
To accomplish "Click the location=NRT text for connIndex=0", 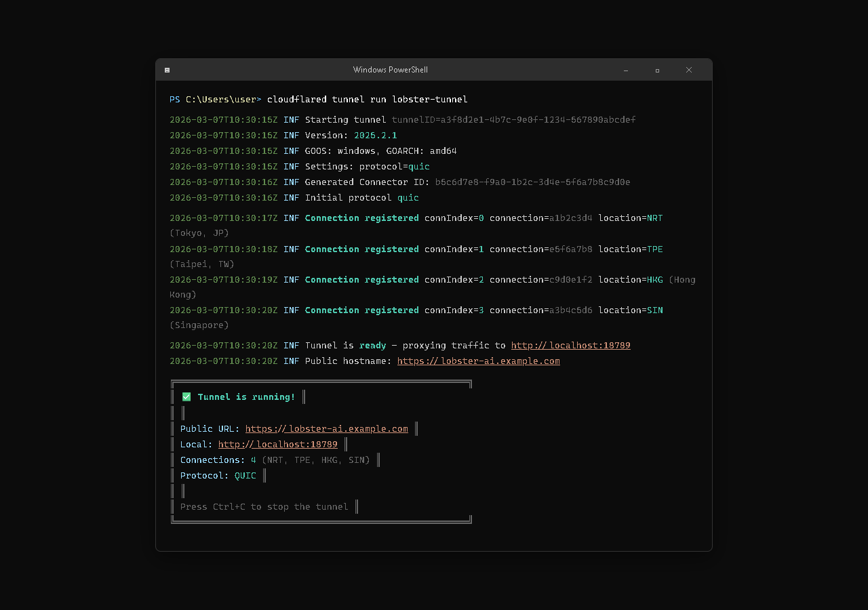I will coord(630,218).
